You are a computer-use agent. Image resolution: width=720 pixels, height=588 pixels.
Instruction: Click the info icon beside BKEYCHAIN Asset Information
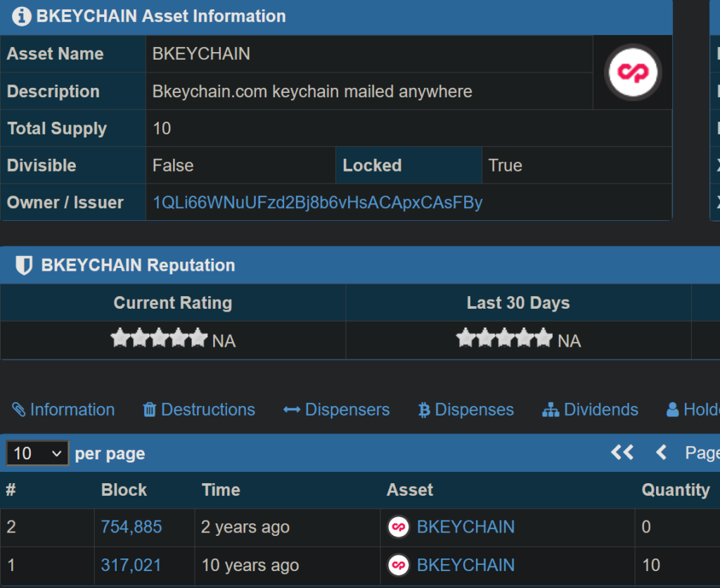tap(22, 16)
